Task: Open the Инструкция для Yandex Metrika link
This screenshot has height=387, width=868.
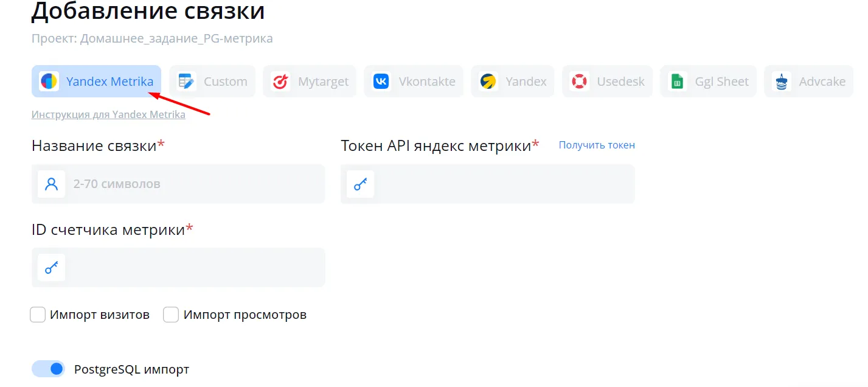Action: coord(108,114)
